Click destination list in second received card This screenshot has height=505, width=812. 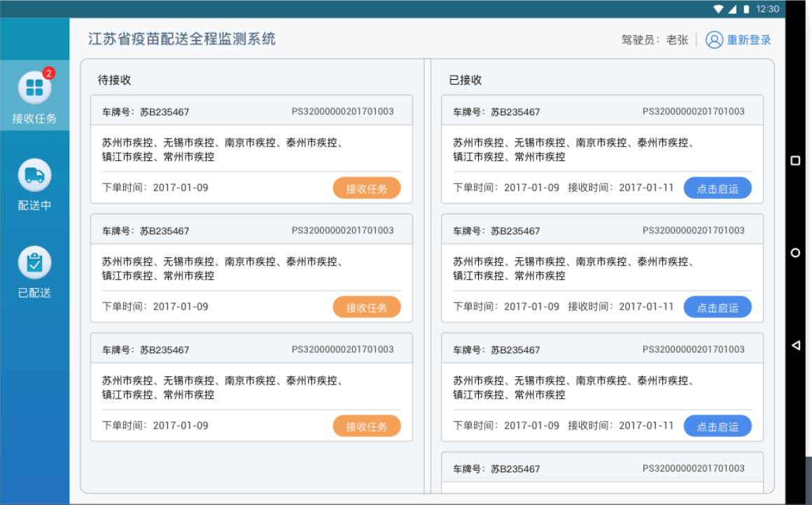point(574,269)
